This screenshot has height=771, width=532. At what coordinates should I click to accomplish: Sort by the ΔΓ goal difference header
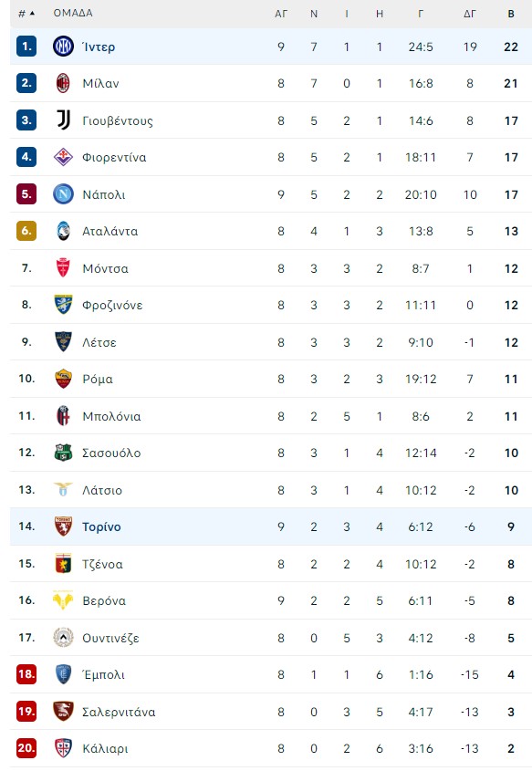pyautogui.click(x=470, y=14)
